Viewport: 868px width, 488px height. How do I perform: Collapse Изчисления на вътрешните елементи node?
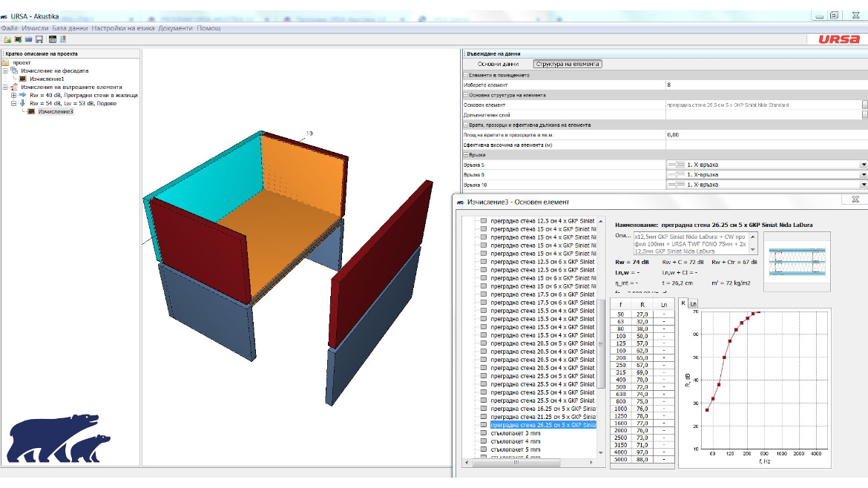[x=5, y=87]
